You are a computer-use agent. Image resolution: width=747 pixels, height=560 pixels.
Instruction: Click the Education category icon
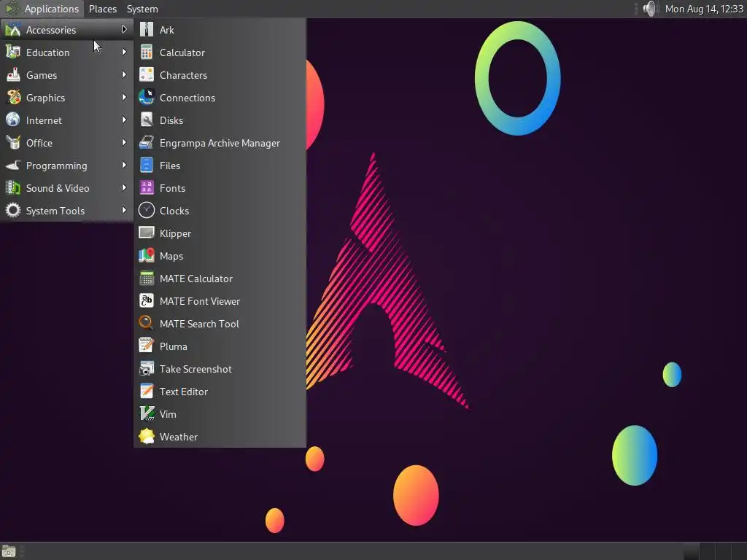(13, 52)
